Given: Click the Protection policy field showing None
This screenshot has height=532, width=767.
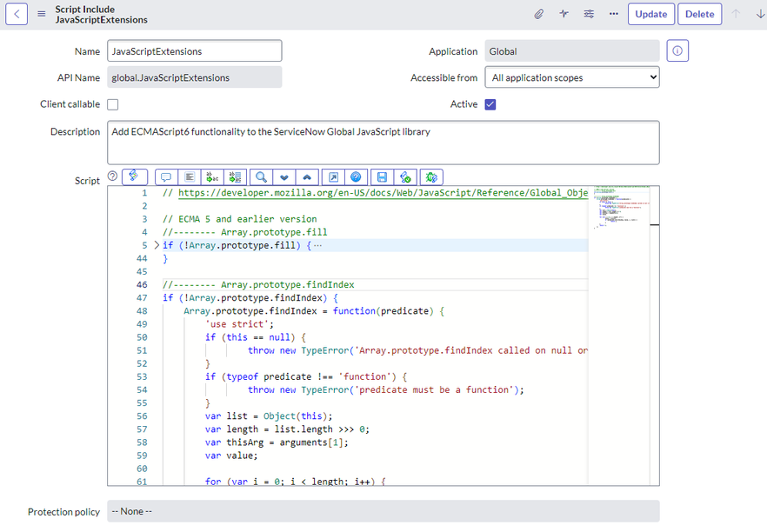Looking at the screenshot, I should pos(383,511).
